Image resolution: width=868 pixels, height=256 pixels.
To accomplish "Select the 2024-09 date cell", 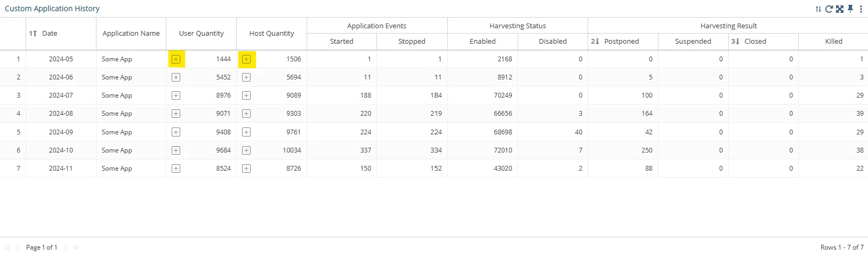I will coord(61,132).
